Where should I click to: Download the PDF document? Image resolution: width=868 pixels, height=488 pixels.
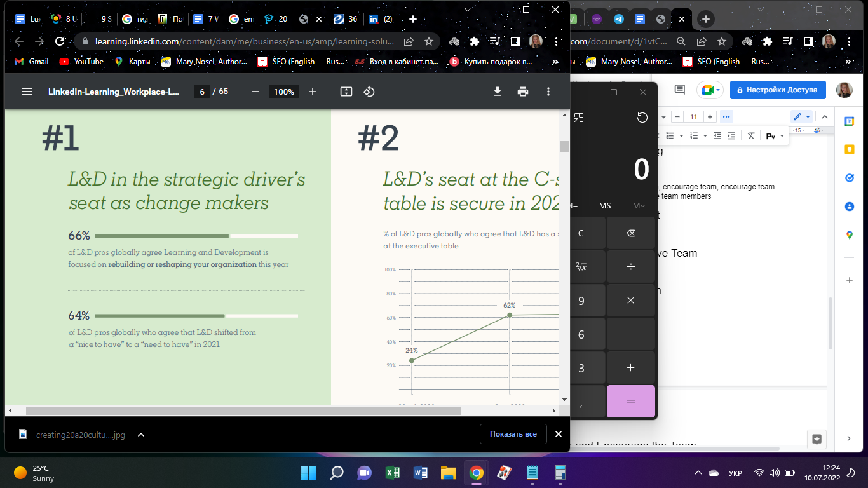click(498, 91)
